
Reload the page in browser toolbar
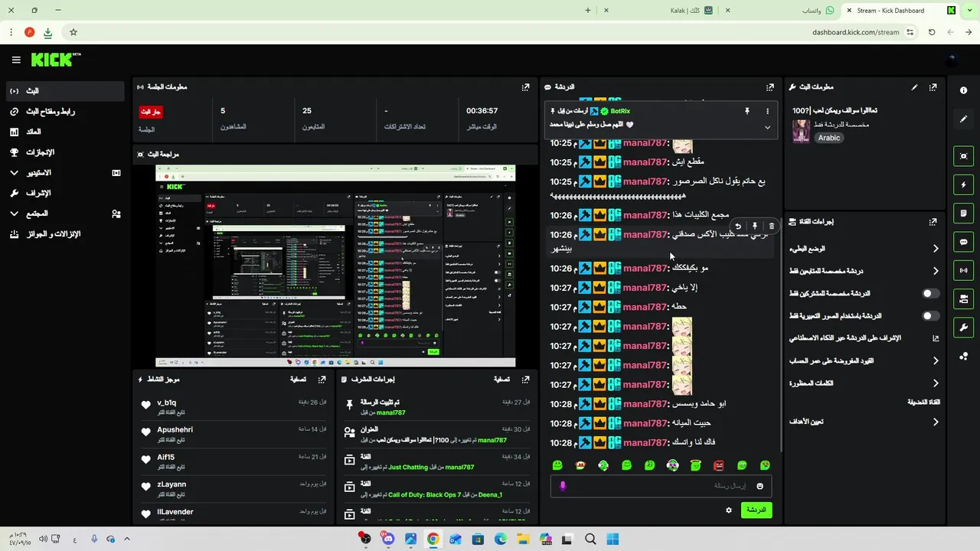click(932, 32)
